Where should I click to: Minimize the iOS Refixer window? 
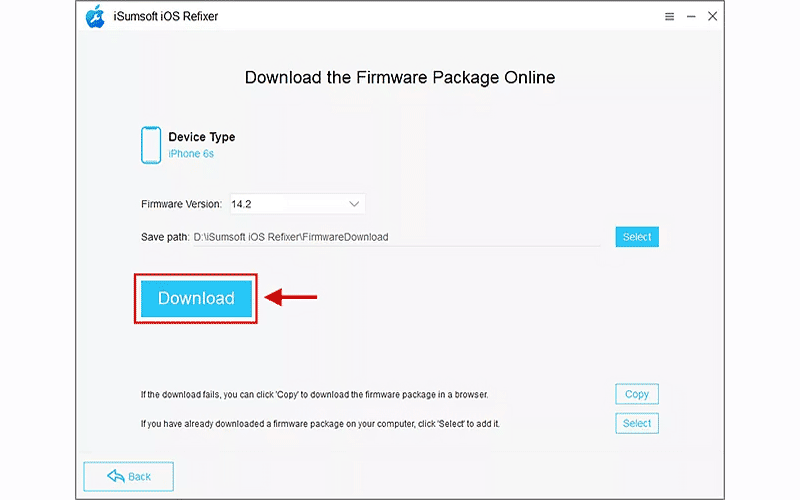[691, 16]
